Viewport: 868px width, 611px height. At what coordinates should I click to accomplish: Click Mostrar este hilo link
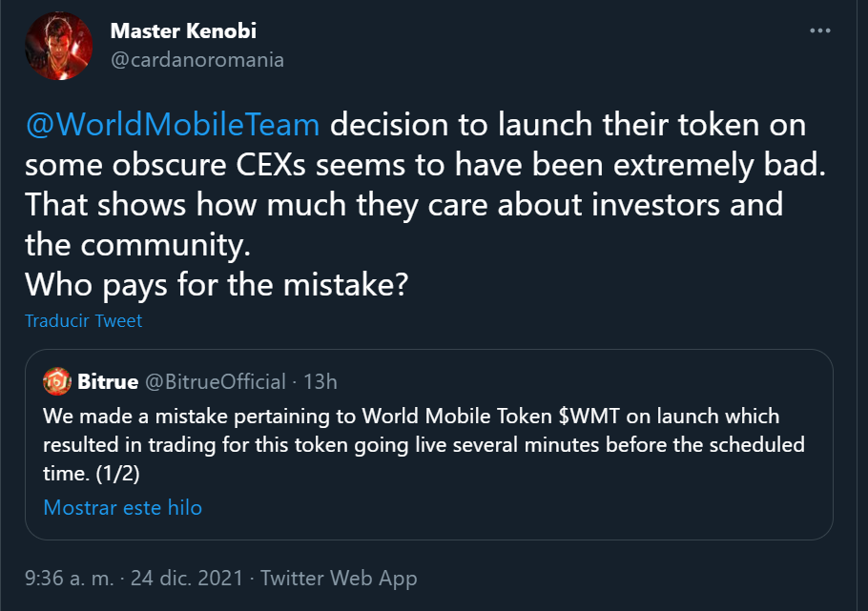(123, 507)
